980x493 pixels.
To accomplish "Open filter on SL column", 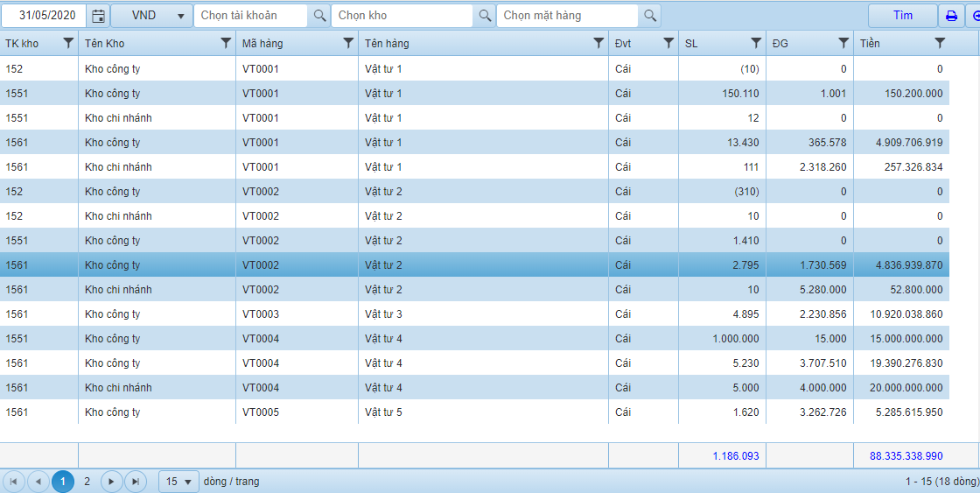I will [x=756, y=43].
